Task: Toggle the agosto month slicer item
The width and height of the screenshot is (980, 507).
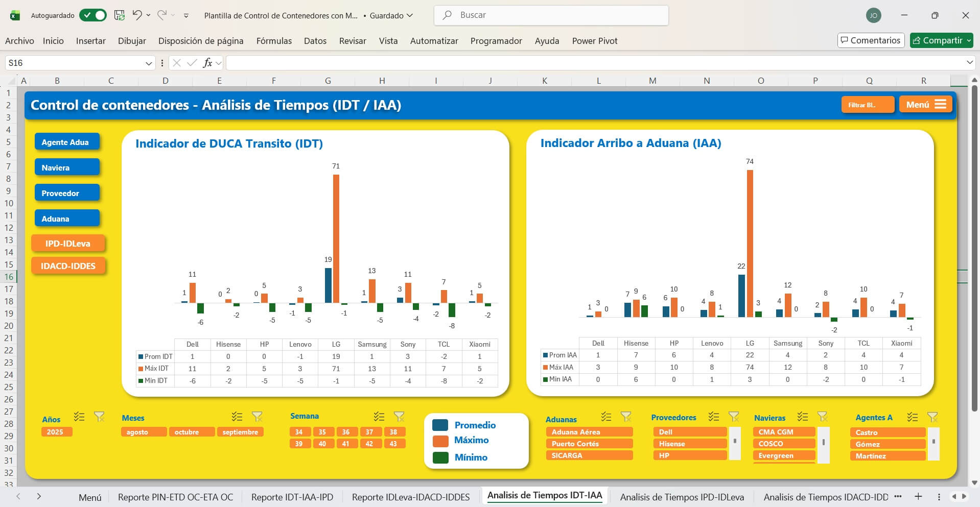Action: (144, 432)
